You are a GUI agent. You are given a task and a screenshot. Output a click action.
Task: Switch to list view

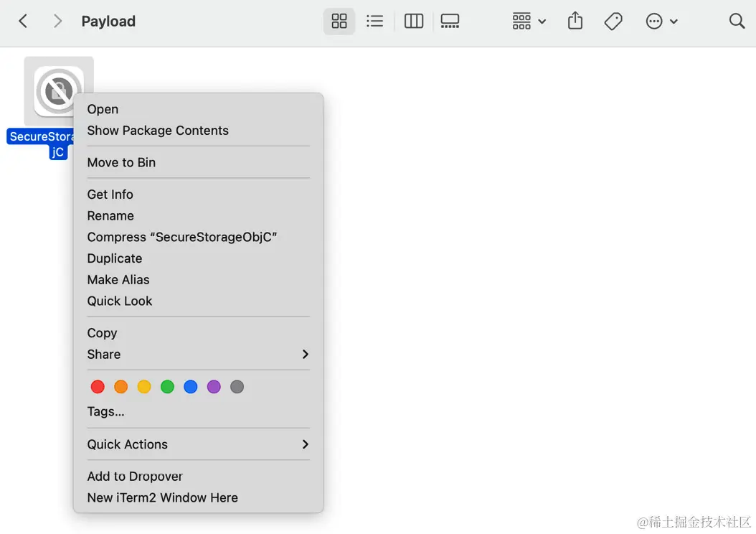click(x=375, y=22)
